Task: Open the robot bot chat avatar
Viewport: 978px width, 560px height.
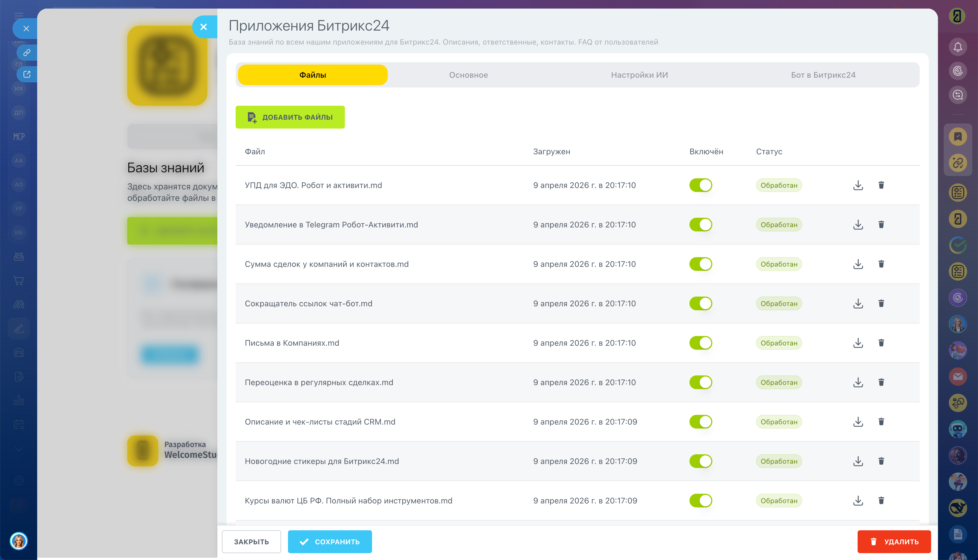Action: [958, 429]
